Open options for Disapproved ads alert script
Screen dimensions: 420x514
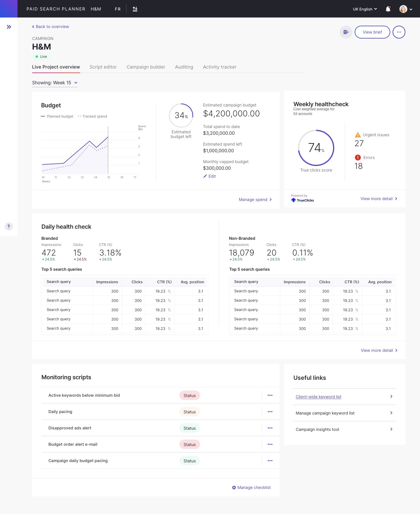click(270, 428)
